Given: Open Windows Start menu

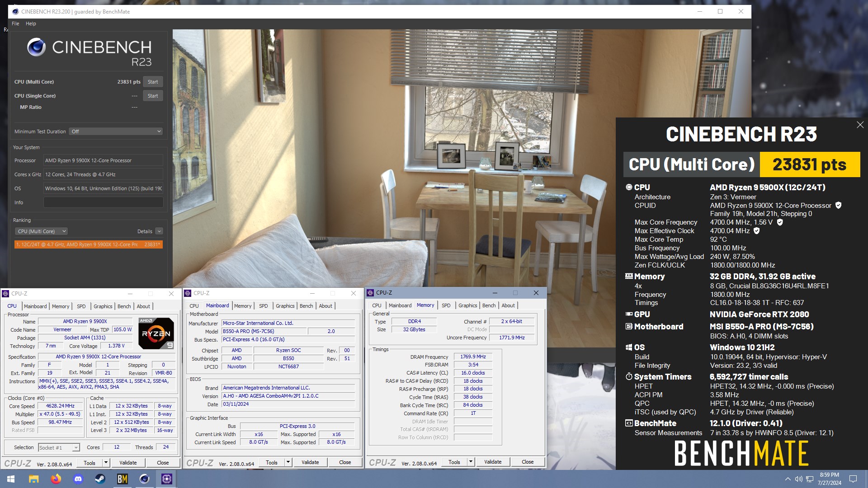Looking at the screenshot, I should [x=11, y=479].
